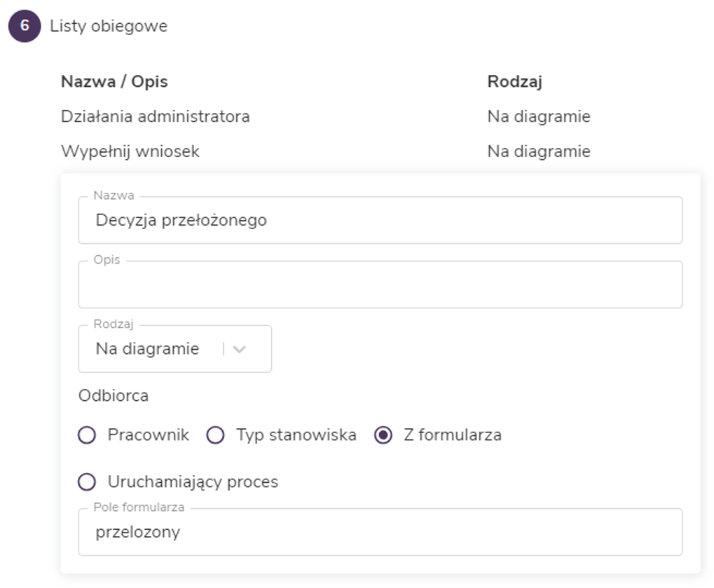Click the Listy obiegowe section heading
Image resolution: width=714 pixels, height=588 pixels.
tap(109, 27)
